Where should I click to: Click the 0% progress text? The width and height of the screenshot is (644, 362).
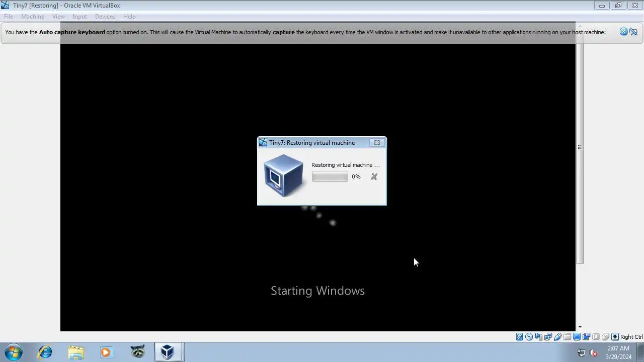coord(356,176)
